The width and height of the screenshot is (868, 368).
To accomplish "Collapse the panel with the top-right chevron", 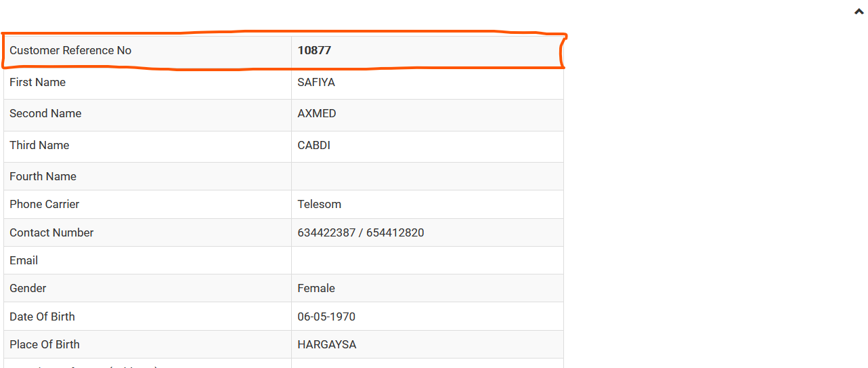I will (859, 12).
